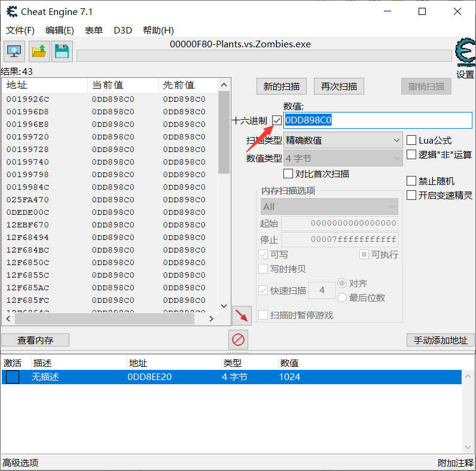Toggle the 可写 checkbox
Image resolution: width=476 pixels, height=471 pixels.
(263, 254)
